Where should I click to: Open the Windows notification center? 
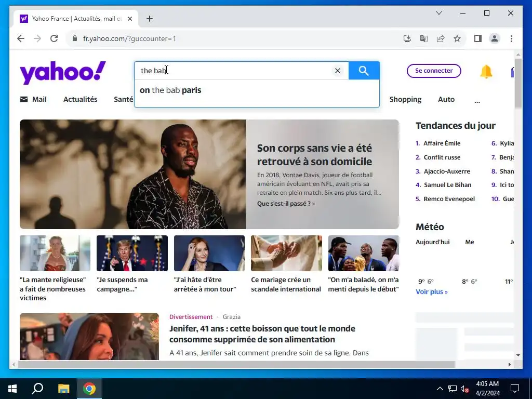tap(515, 389)
